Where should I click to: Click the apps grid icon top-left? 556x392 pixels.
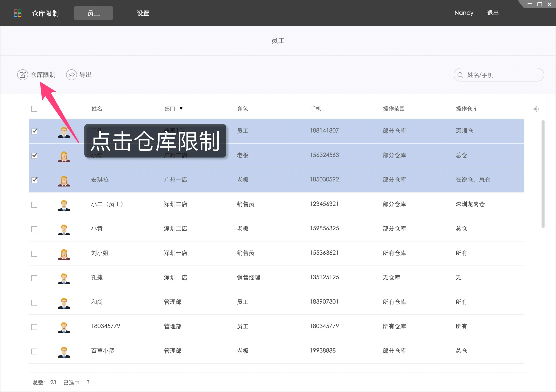[x=17, y=13]
